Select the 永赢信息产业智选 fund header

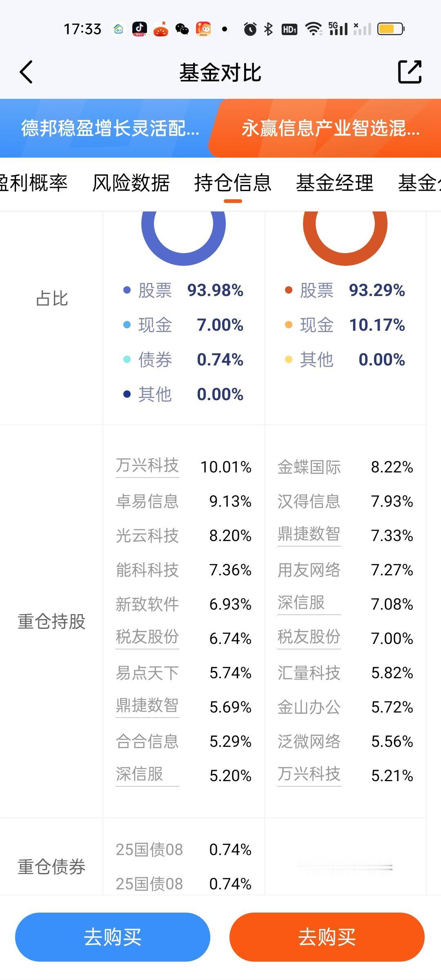tap(331, 128)
